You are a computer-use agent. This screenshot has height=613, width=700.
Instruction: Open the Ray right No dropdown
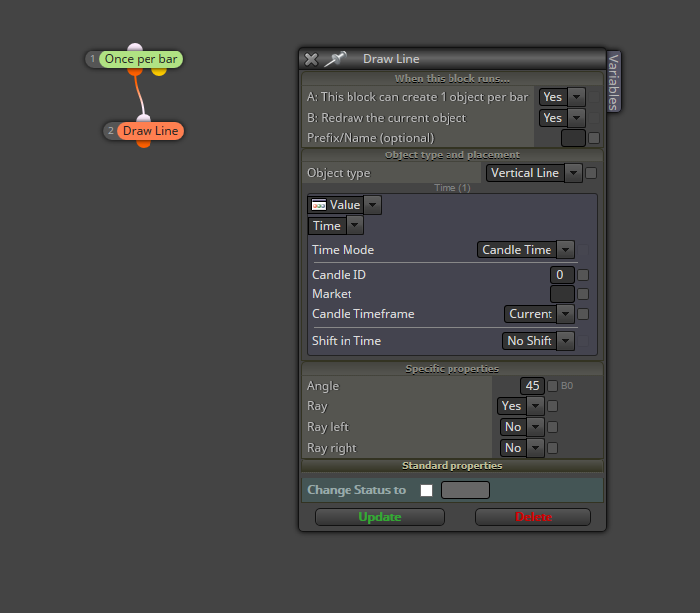pos(522,448)
